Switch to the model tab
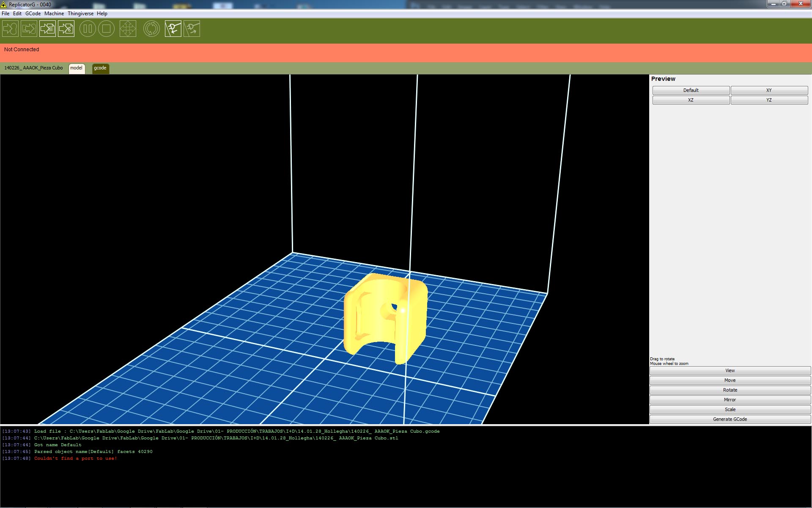 (x=77, y=69)
